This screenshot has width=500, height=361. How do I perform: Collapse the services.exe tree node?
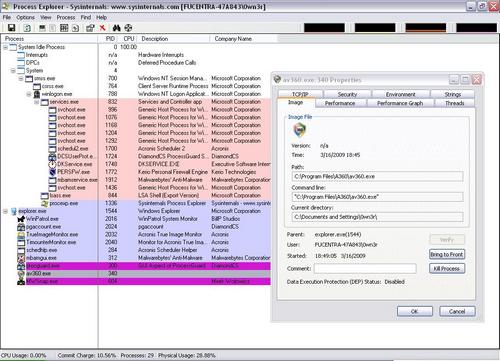point(37,102)
